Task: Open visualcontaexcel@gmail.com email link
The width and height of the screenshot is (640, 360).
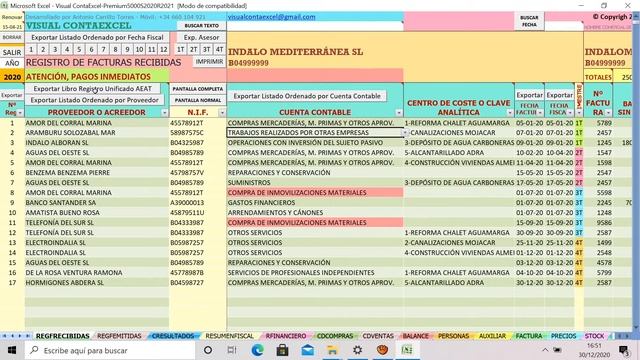Action: pyautogui.click(x=271, y=17)
